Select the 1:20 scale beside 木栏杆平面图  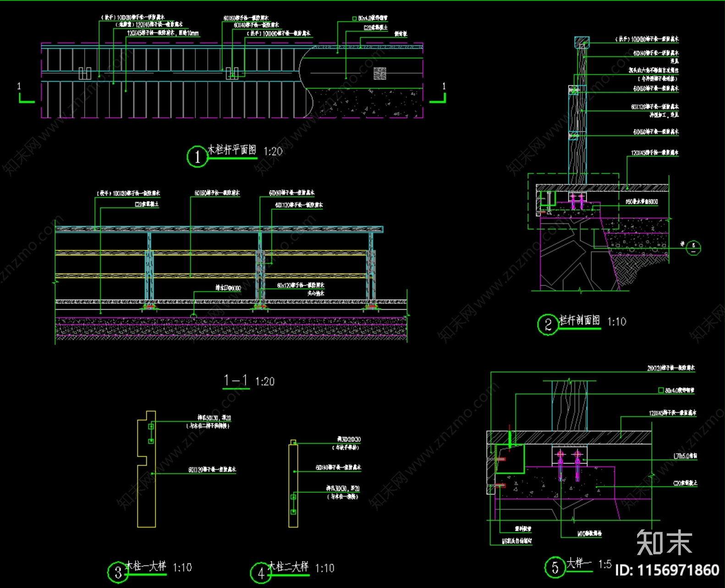click(x=273, y=151)
